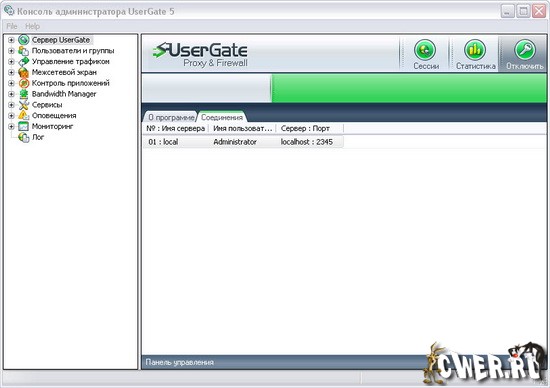Select the Межсетевой экран firewall icon
Image resolution: width=550 pixels, height=388 pixels.
[24, 73]
